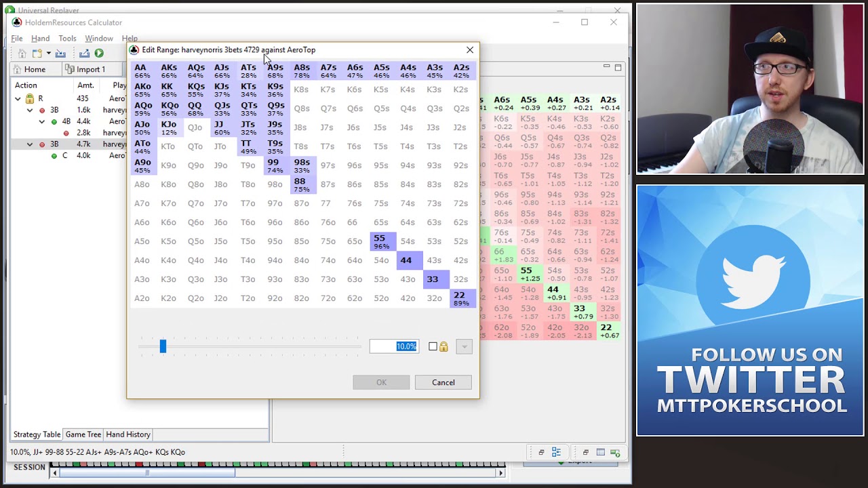The width and height of the screenshot is (868, 488).
Task: Click the Edit Range dialog title icon
Action: [134, 49]
